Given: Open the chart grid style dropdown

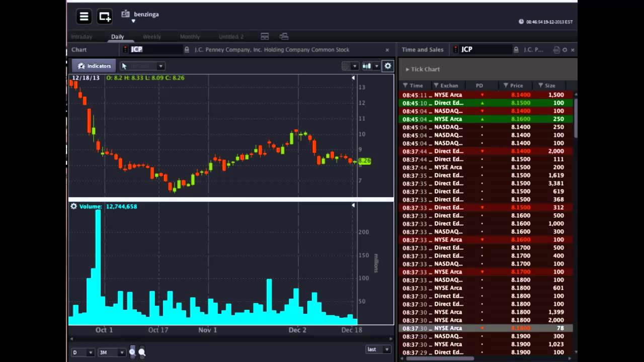Looking at the screenshot, I should pos(355,66).
